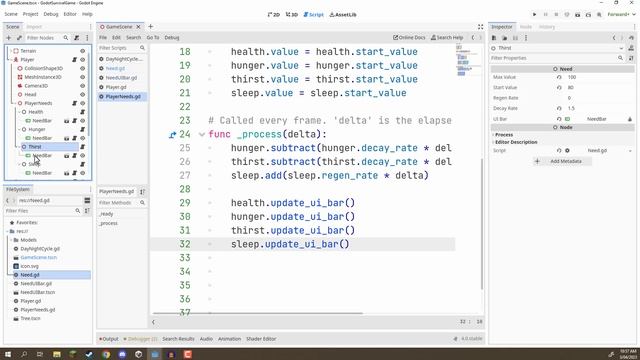Screen dimensions: 640x360
Task: Select PlayerNeeds.gd in script list
Action: coord(122,97)
